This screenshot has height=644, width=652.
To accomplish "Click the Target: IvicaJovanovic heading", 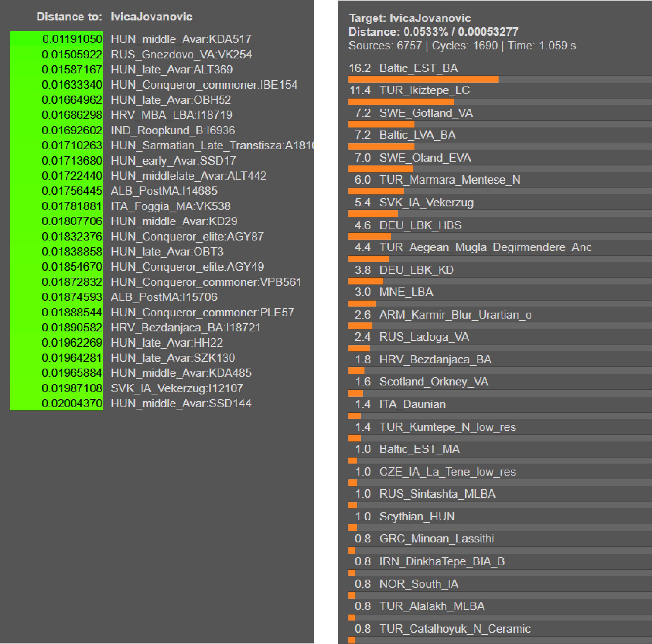I will point(410,18).
